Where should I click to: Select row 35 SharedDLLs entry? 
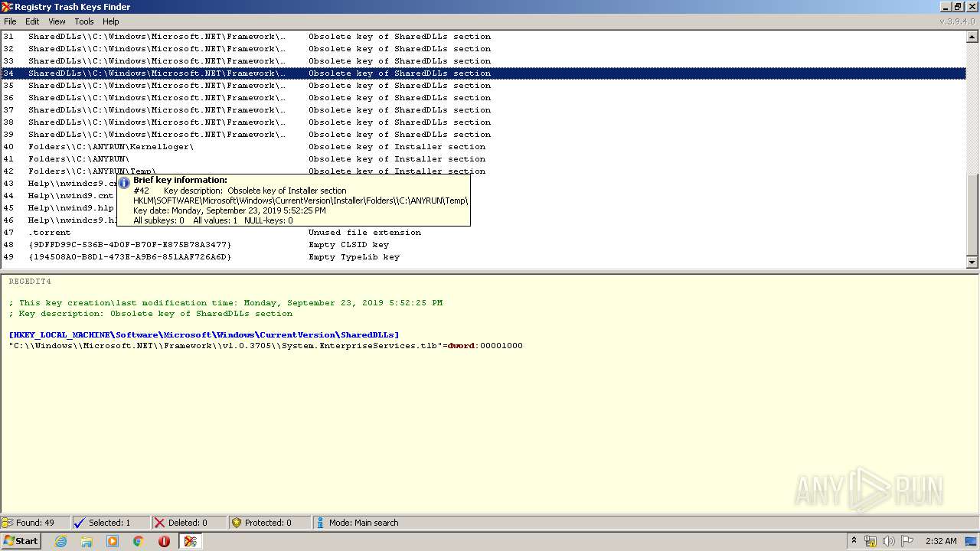point(483,86)
